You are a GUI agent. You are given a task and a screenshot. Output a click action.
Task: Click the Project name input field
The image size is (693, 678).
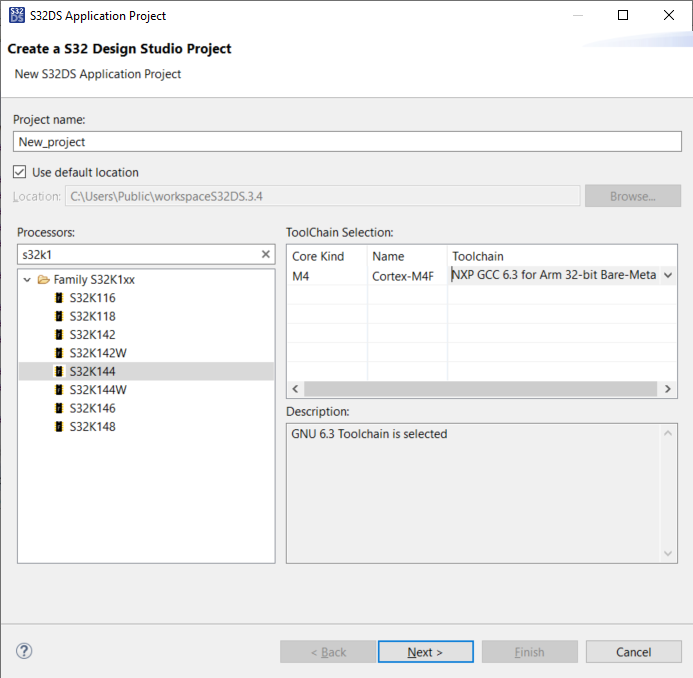[347, 142]
